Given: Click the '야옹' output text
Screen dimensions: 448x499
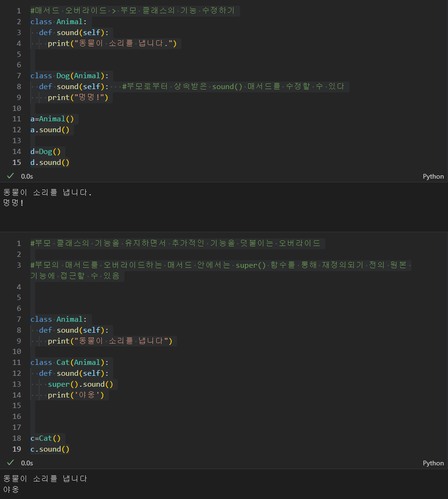Looking at the screenshot, I should (11, 489).
